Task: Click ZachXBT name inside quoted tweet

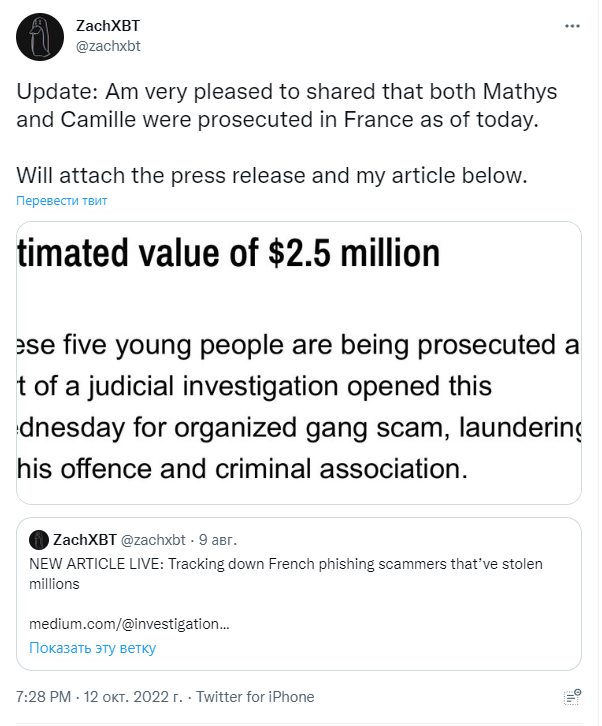Action: (85, 540)
